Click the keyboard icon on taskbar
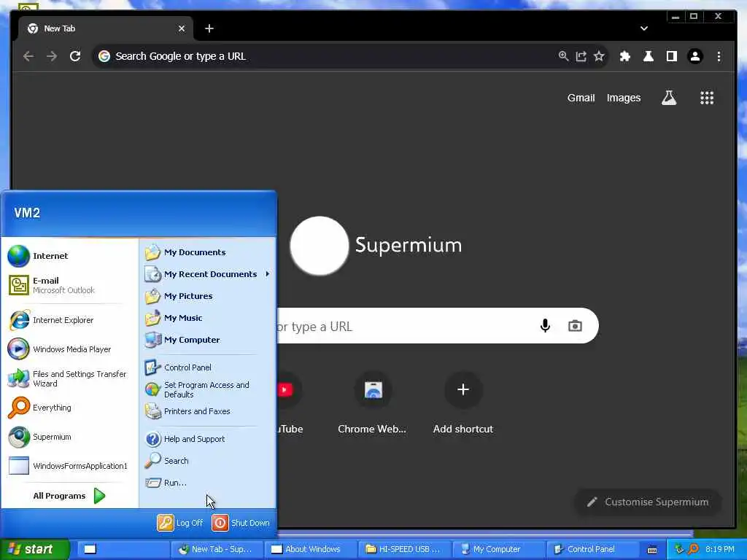This screenshot has width=747, height=560. 652,550
